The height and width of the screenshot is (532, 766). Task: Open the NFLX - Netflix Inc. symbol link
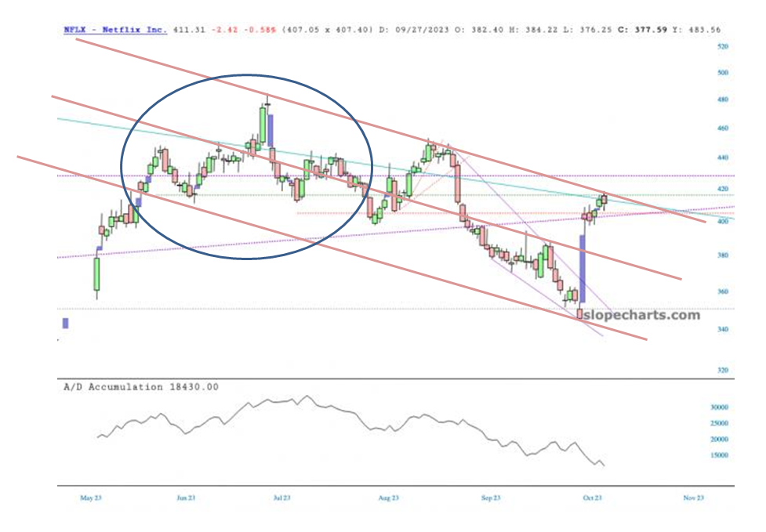pos(115,30)
